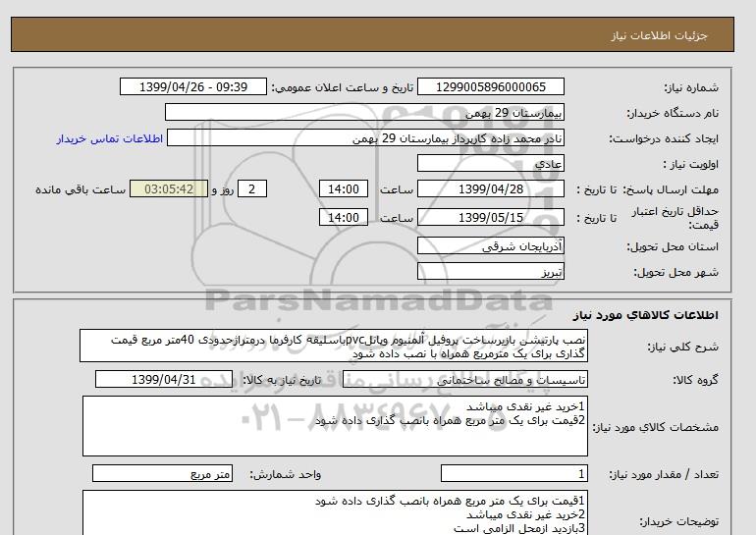Select remaining days field showing 2
Image resolution: width=756 pixels, height=535 pixels.
251,189
